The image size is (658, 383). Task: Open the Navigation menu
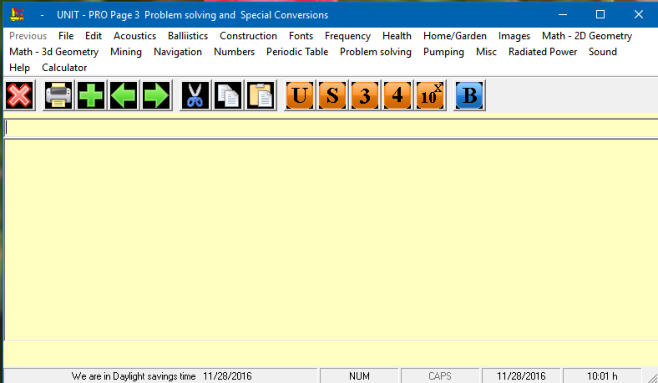[x=178, y=52]
